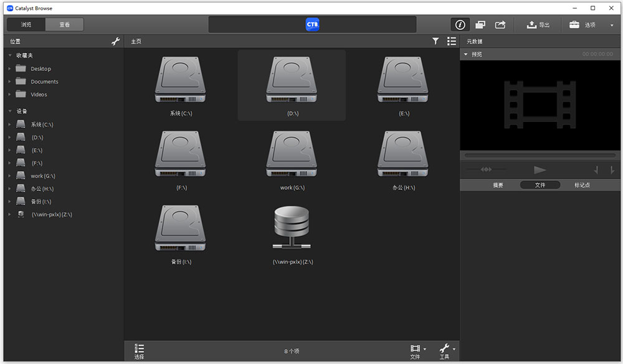Select (E:\) drive icon in sidebar

(21, 150)
